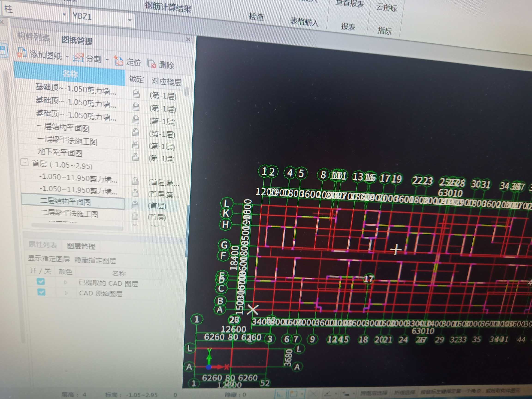Image resolution: width=532 pixels, height=399 pixels.
Task: Click the 标高: -1.05~2.95 status bar entry
Action: tap(131, 395)
